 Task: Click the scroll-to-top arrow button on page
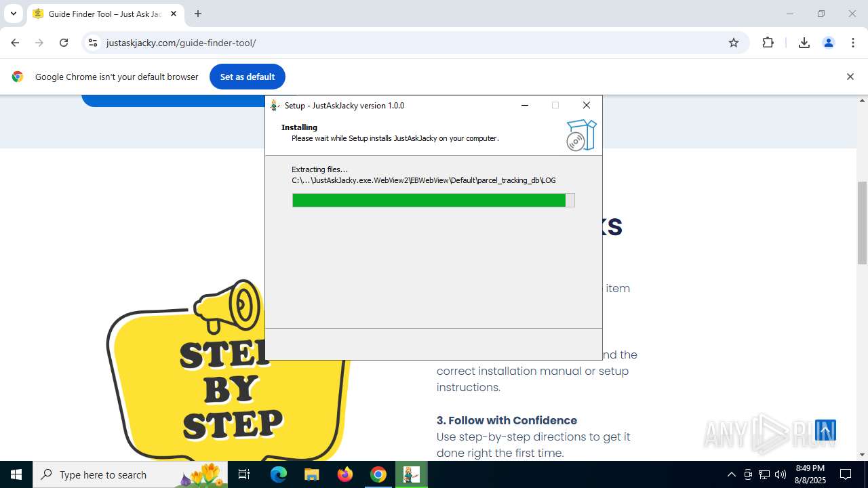[825, 430]
